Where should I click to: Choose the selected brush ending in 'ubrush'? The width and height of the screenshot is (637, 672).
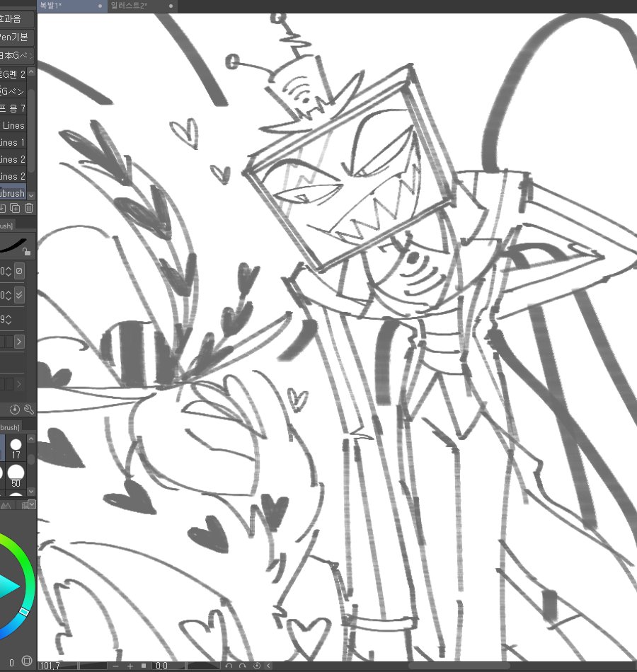tap(13, 193)
